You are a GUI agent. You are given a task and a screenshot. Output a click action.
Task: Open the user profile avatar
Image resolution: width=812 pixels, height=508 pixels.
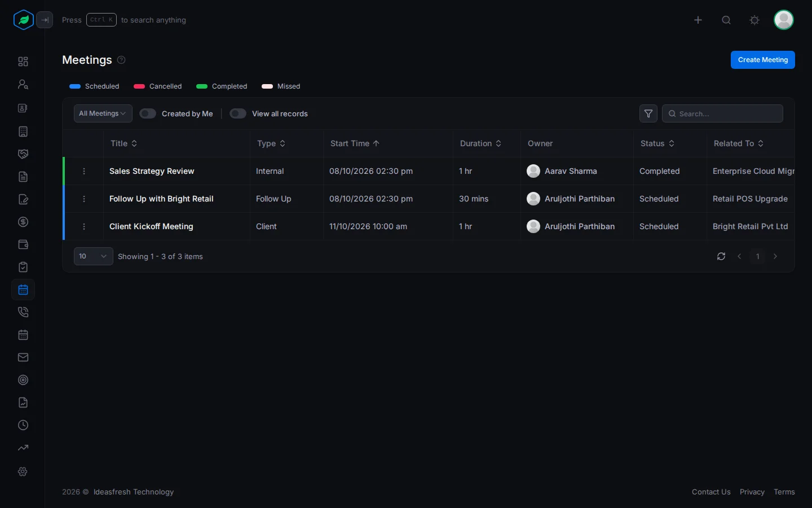(784, 20)
